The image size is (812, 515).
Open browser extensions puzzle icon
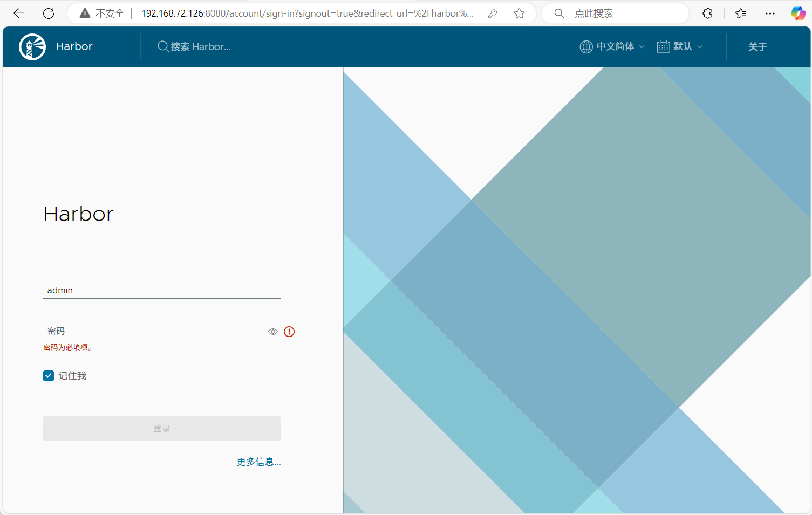pyautogui.click(x=708, y=13)
